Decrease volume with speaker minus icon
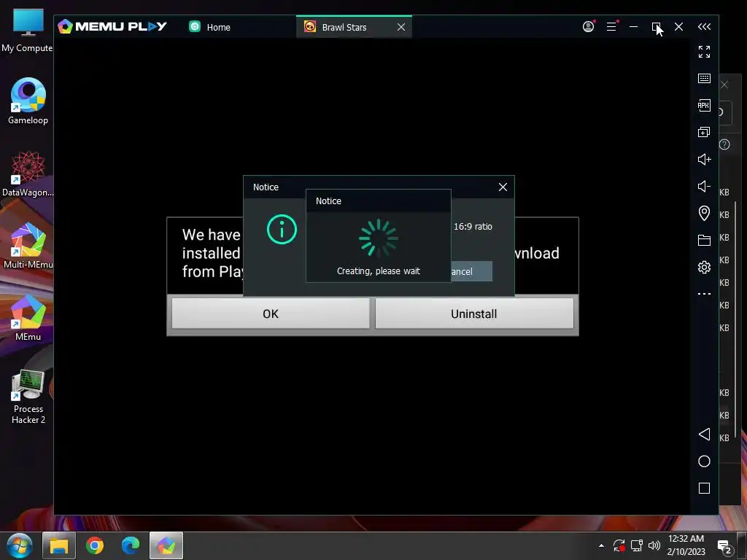The height and width of the screenshot is (560, 747). (704, 186)
